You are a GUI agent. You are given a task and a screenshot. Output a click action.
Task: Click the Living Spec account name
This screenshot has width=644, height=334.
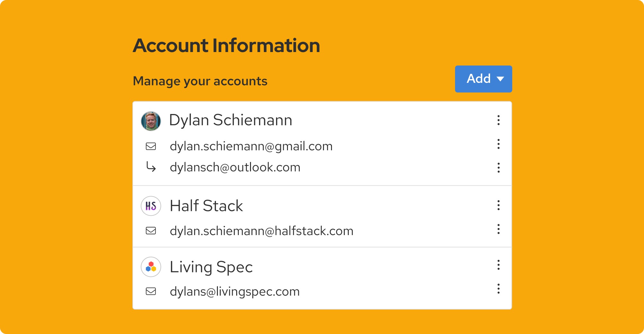coord(211,267)
